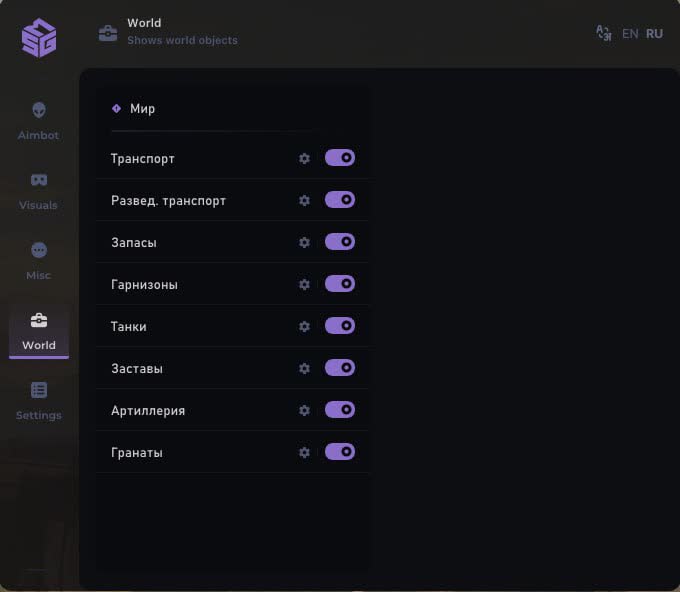The image size is (680, 592).
Task: Open gear settings for Гарнизоны
Action: click(x=304, y=284)
